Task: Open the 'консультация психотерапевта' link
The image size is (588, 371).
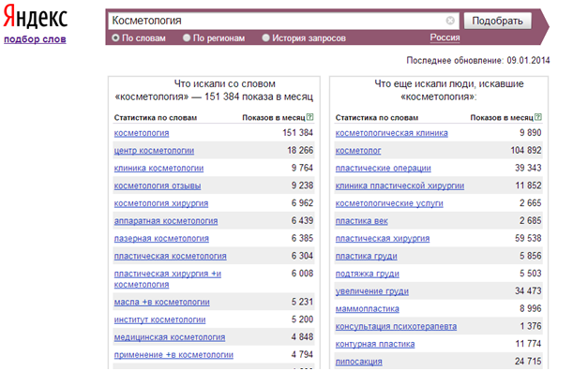Action: click(x=396, y=327)
